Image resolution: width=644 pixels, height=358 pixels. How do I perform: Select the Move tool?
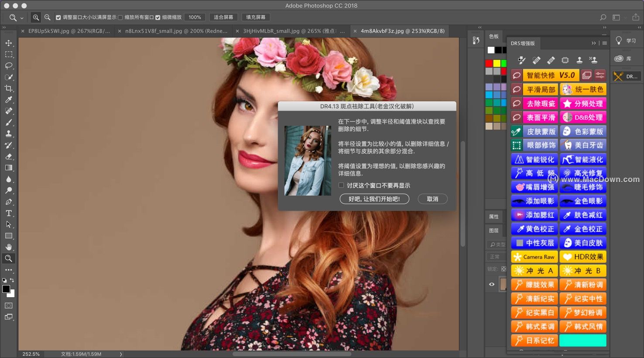coord(8,43)
